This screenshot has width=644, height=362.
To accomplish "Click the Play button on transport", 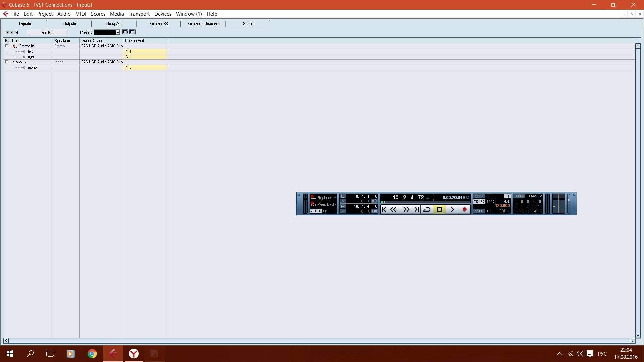I will pos(452,209).
